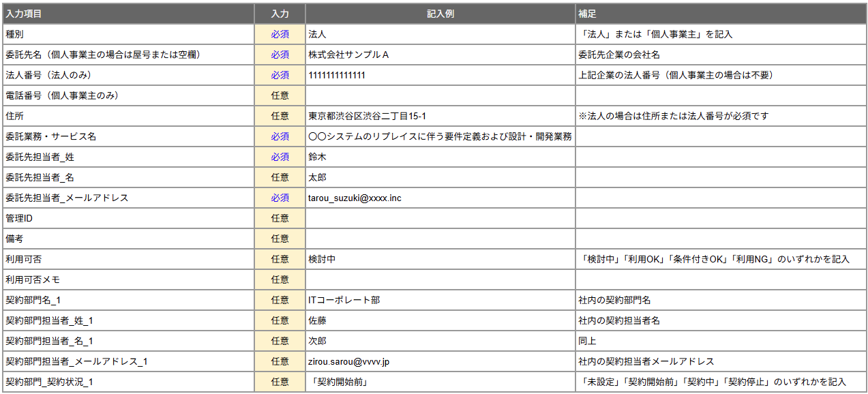Image resolution: width=868 pixels, height=394 pixels.
Task: Click 必須 in the 委託業務・サービス名 row
Action: click(x=280, y=136)
